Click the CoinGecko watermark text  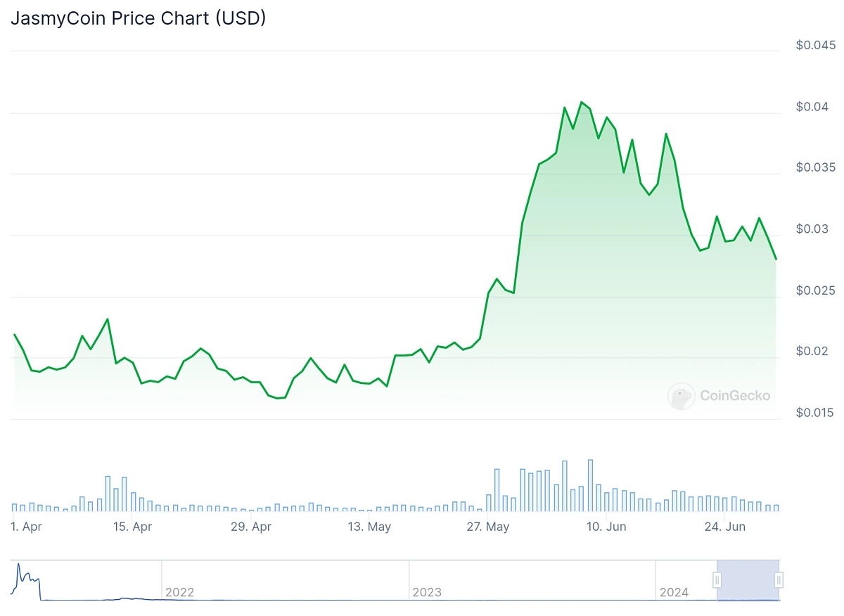(735, 396)
